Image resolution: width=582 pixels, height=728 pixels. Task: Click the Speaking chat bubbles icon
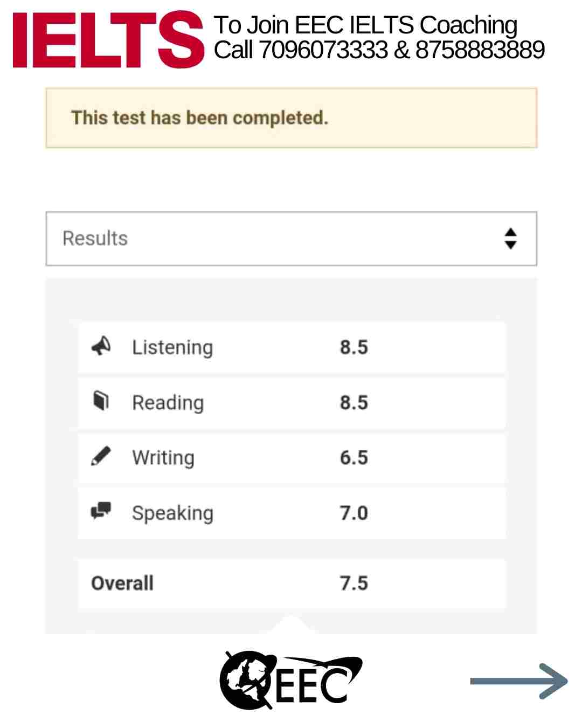click(x=101, y=511)
